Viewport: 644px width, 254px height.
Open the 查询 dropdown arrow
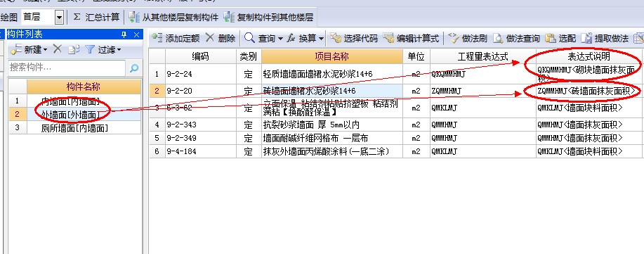pos(280,39)
